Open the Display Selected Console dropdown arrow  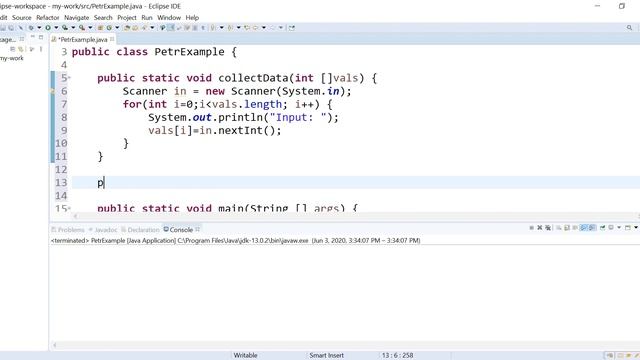click(x=619, y=228)
